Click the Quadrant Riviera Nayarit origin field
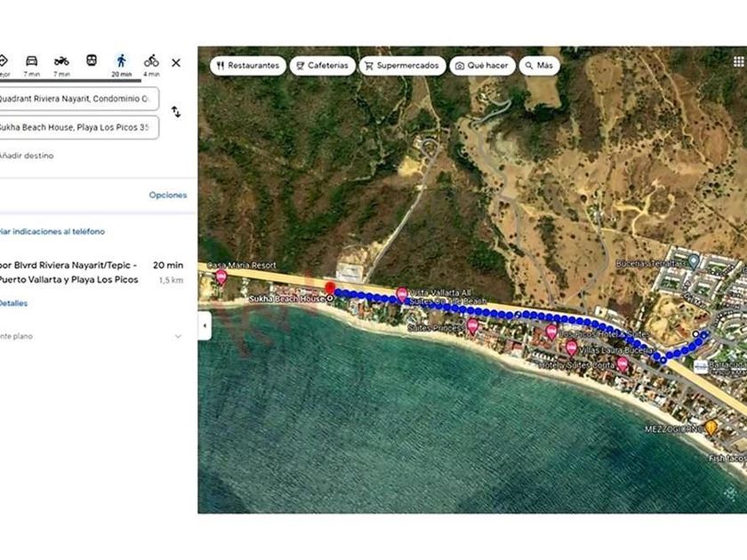 pos(78,98)
